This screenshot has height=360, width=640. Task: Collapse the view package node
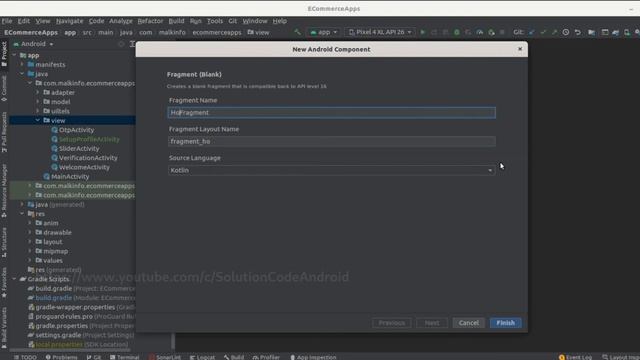pos(38,120)
